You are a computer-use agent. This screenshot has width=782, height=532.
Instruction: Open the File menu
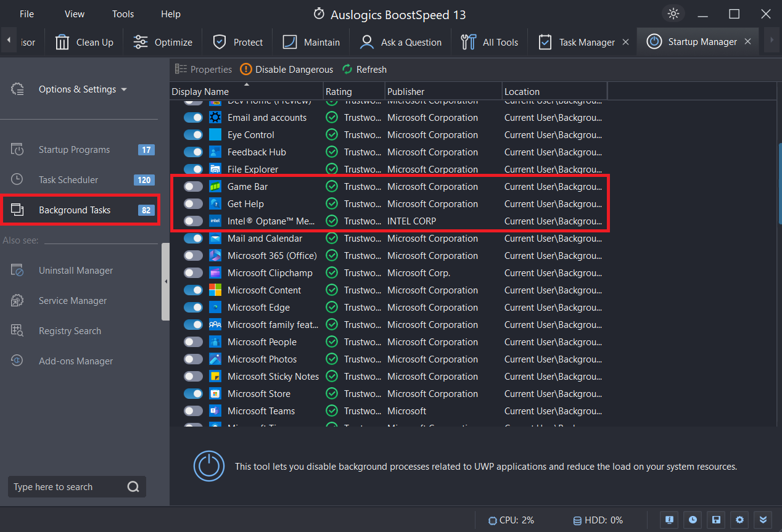pos(27,14)
